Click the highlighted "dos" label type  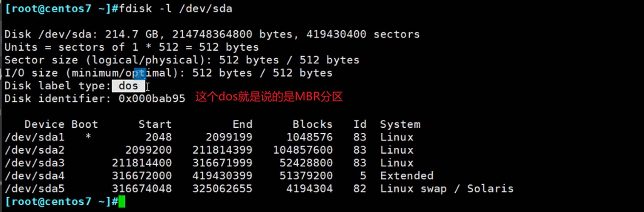128,86
